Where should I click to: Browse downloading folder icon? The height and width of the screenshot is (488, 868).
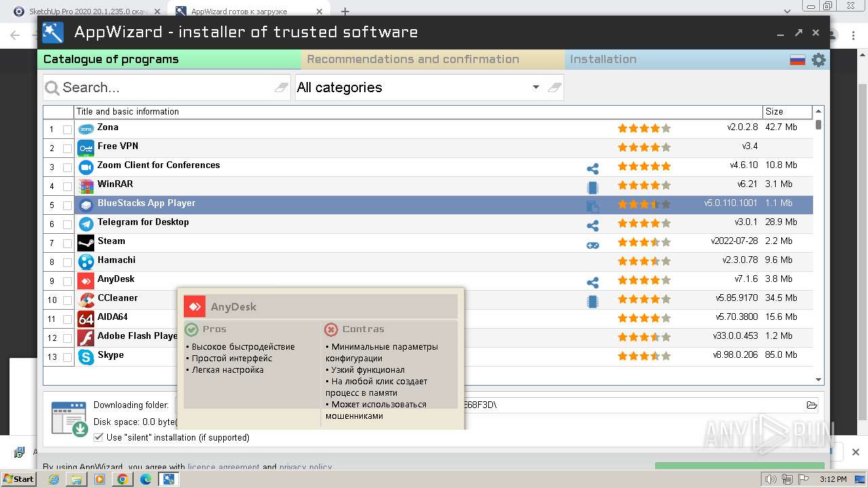pyautogui.click(x=812, y=405)
